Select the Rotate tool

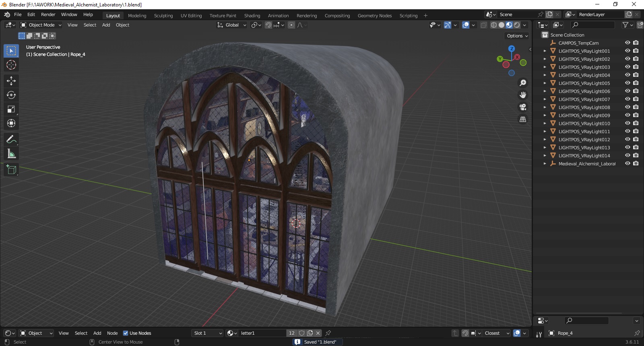pos(11,95)
